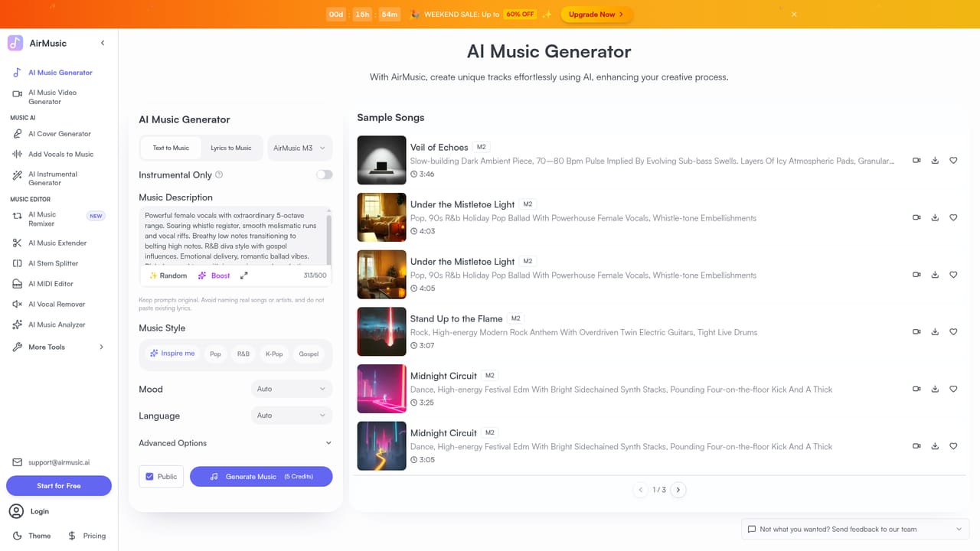The image size is (980, 551).
Task: Open the AI MIDI Editor
Action: coord(59,284)
